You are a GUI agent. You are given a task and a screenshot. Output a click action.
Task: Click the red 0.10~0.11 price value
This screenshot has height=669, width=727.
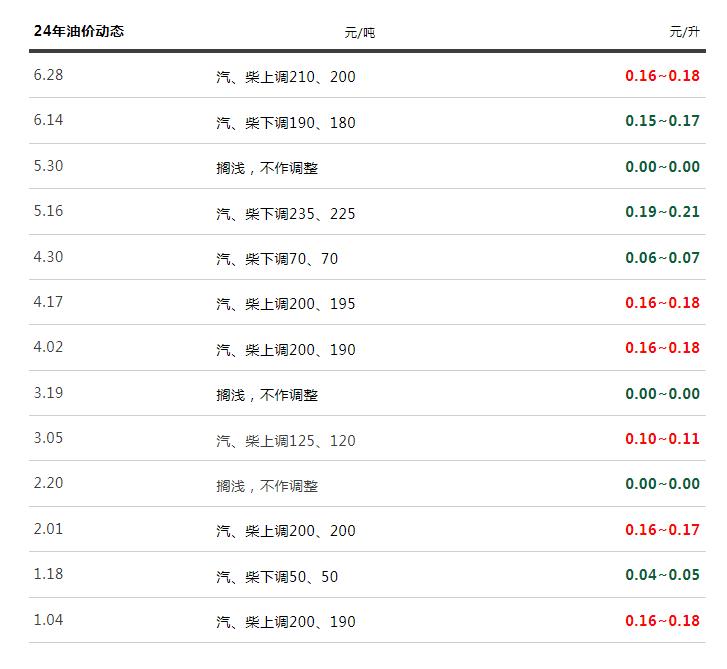(662, 439)
